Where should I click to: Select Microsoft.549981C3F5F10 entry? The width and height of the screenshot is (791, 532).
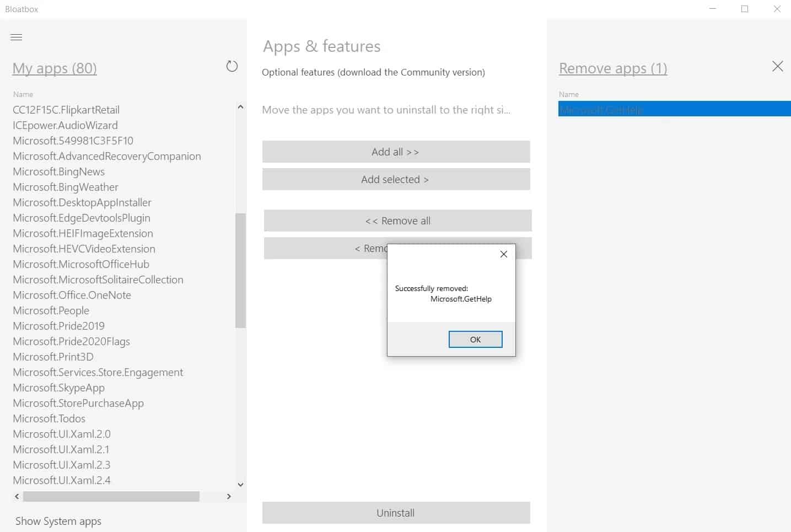coord(73,141)
